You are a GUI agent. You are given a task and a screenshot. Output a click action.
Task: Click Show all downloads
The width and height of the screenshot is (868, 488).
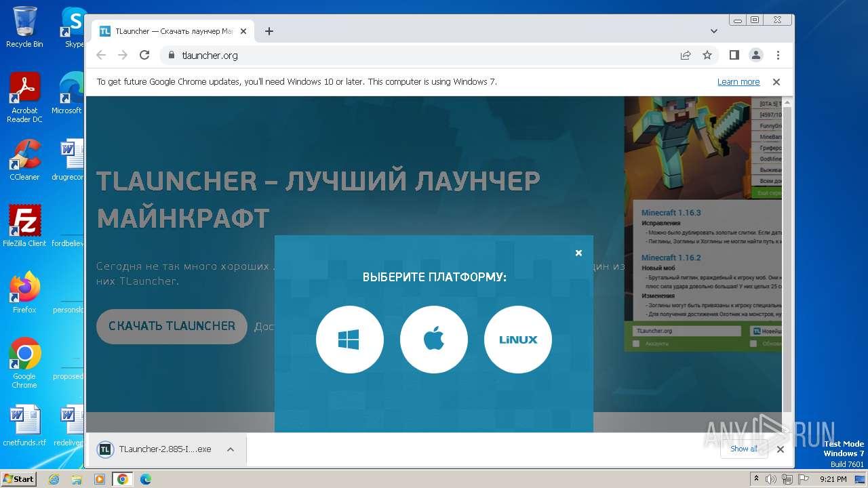click(x=744, y=449)
